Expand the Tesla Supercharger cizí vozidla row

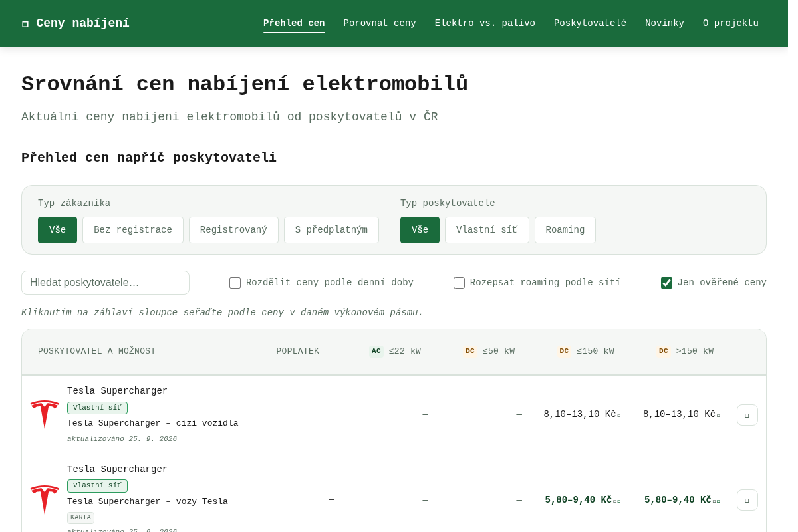(x=747, y=415)
